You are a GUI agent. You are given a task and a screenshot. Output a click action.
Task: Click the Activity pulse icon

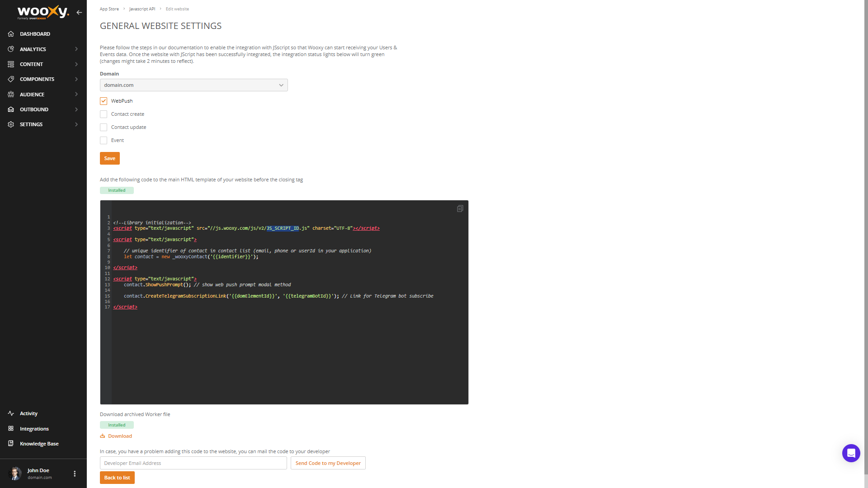point(11,413)
